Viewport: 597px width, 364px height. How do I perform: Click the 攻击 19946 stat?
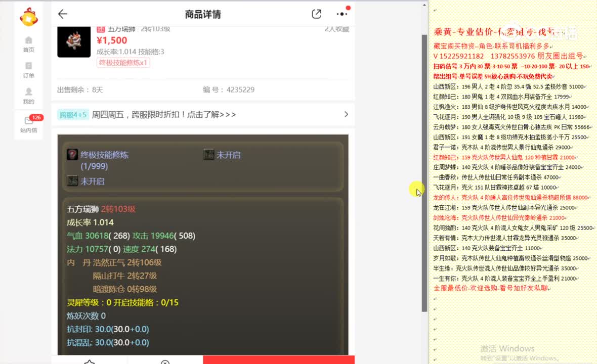pos(164,236)
